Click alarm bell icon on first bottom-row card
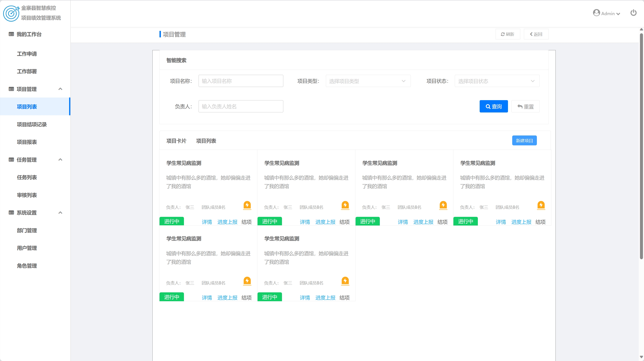This screenshot has width=644, height=361. [247, 281]
